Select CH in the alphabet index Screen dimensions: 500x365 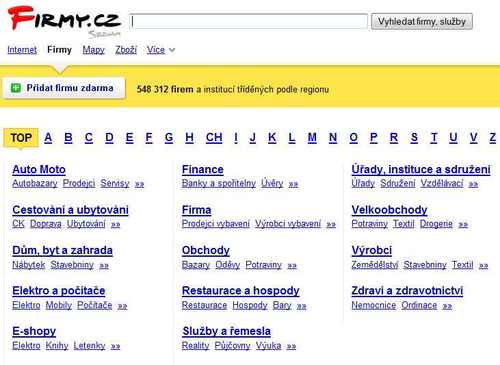[214, 138]
